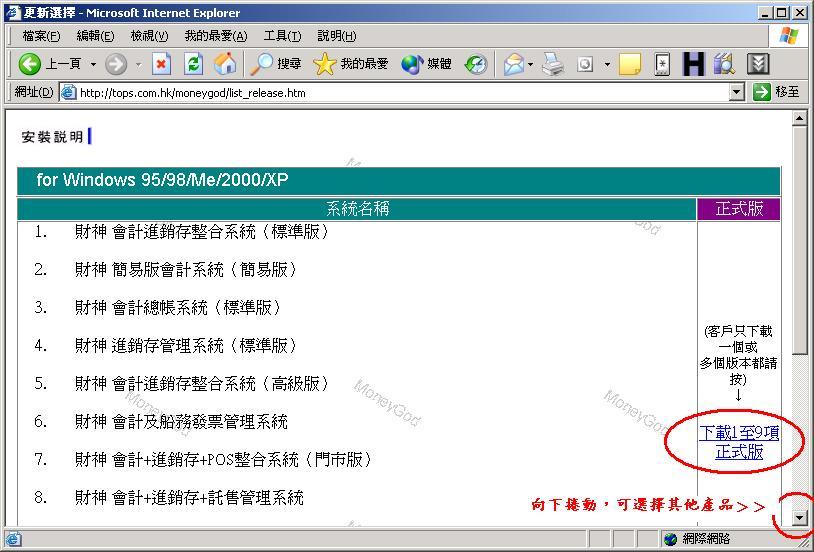Click the for Windows 95/98/Me/2000/XP banner text
The image size is (814, 552).
pyautogui.click(x=162, y=180)
